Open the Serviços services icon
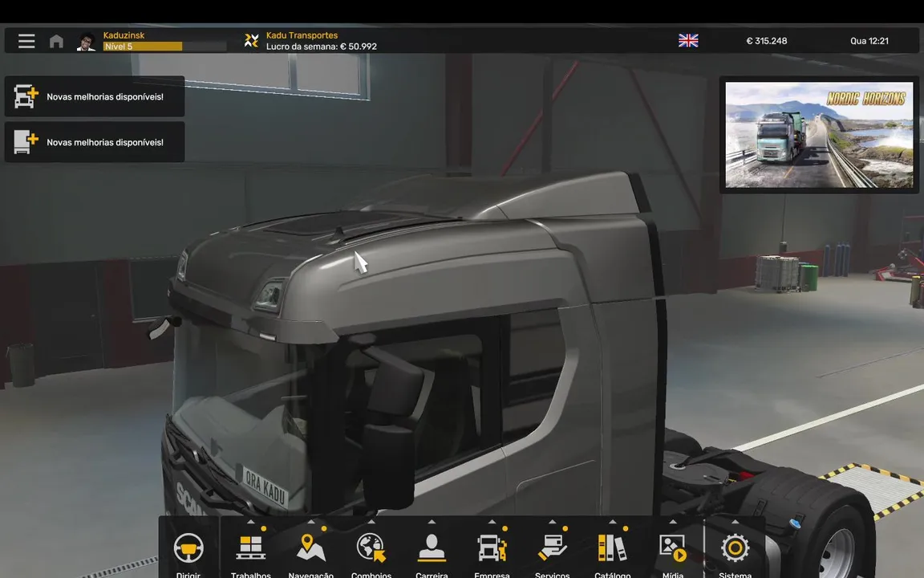 tap(552, 548)
